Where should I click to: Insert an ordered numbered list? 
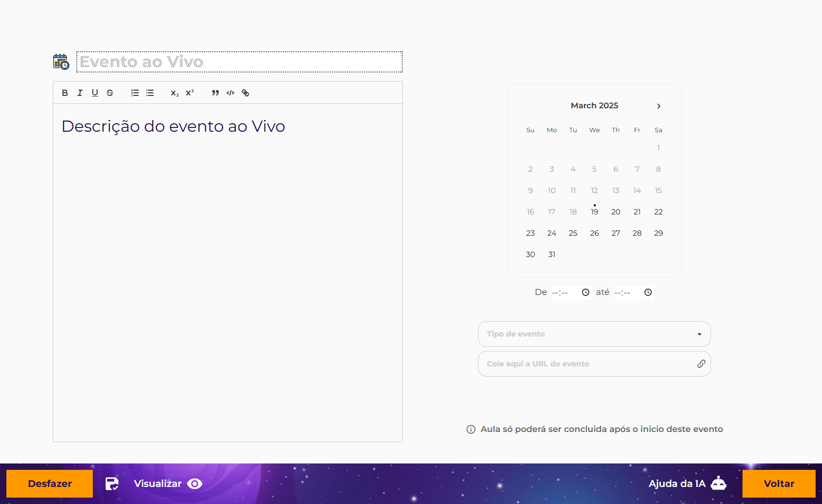click(x=135, y=93)
